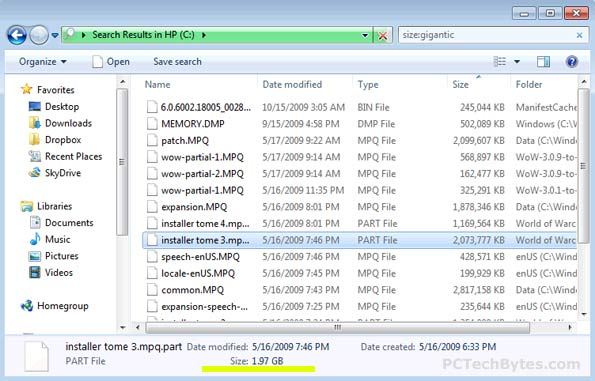Go back with the blue Back arrow
This screenshot has width=595, height=381.
click(x=17, y=36)
